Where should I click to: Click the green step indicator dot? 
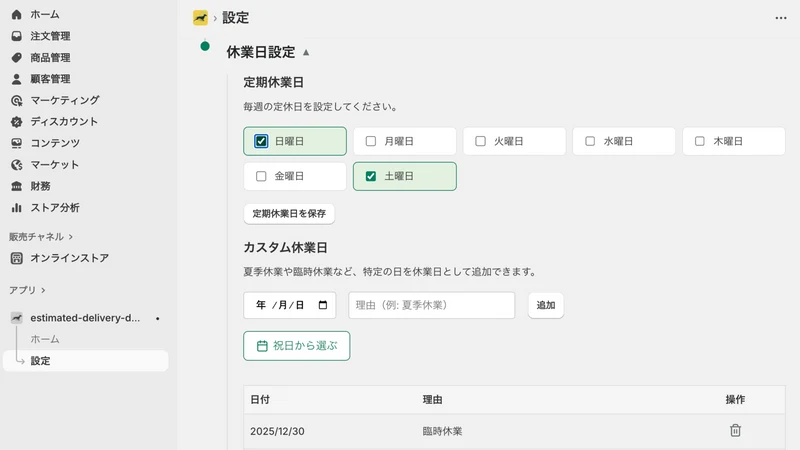205,46
